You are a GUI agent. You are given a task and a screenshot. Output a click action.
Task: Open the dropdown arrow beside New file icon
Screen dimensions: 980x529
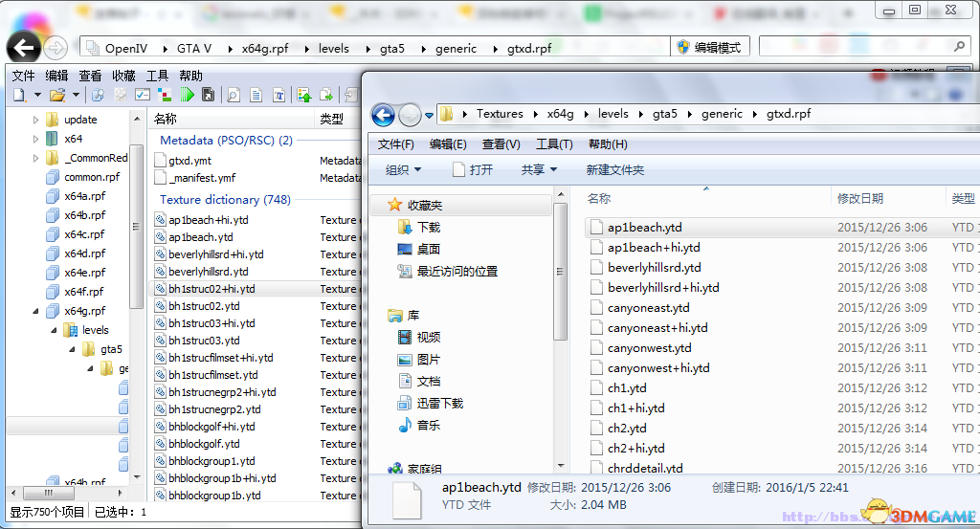tap(37, 95)
